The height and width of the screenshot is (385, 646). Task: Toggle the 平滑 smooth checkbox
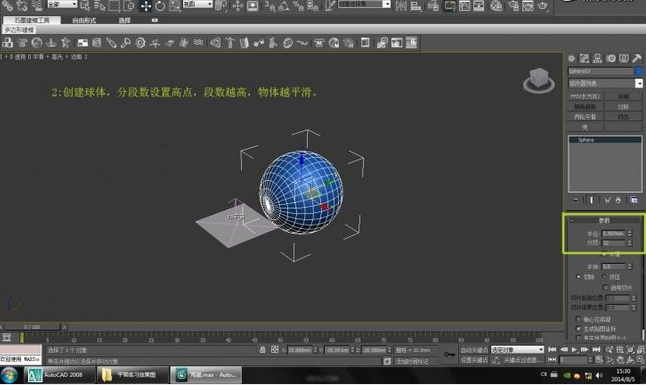[604, 254]
